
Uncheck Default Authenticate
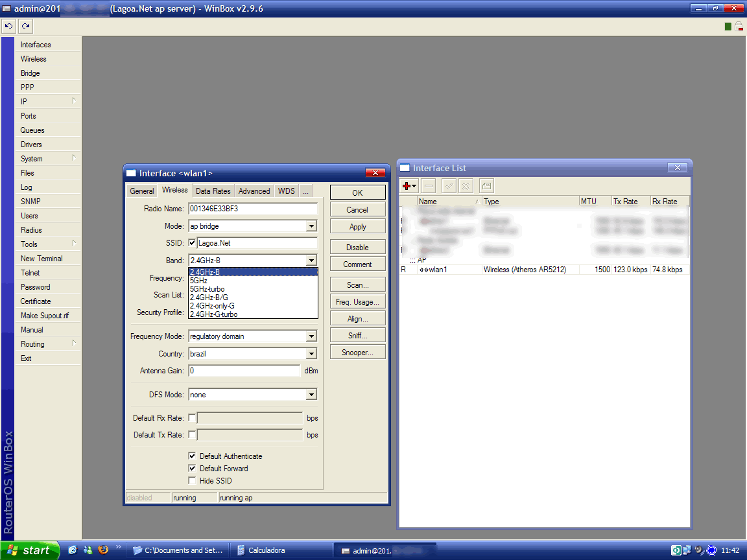pos(192,456)
